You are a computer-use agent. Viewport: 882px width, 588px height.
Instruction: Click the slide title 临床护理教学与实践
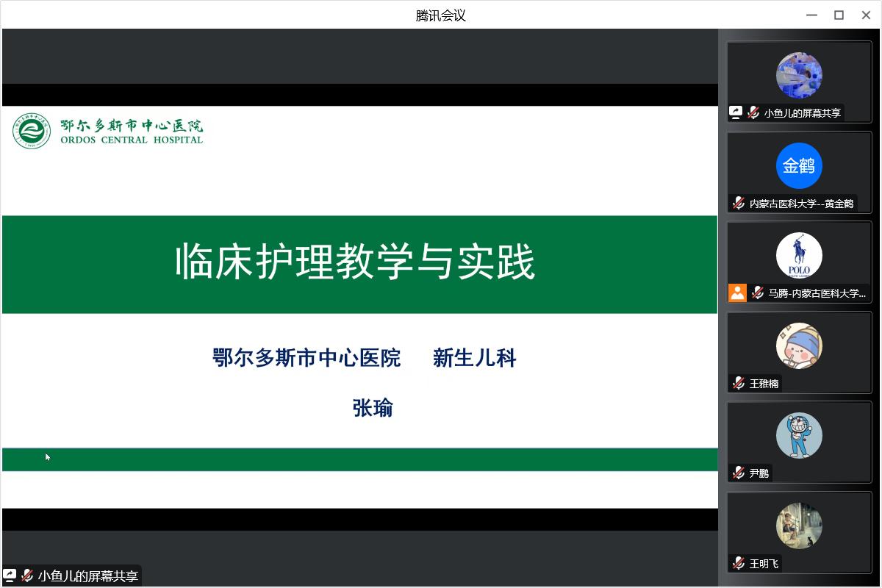(x=355, y=262)
